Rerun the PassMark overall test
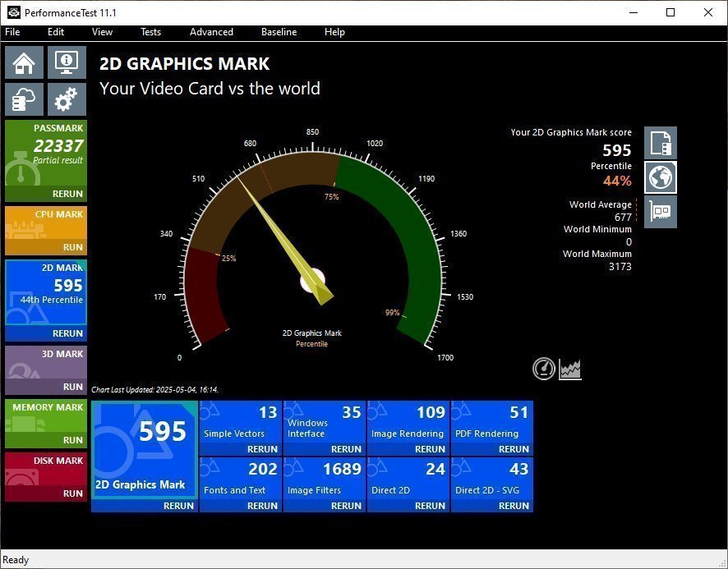 click(67, 194)
